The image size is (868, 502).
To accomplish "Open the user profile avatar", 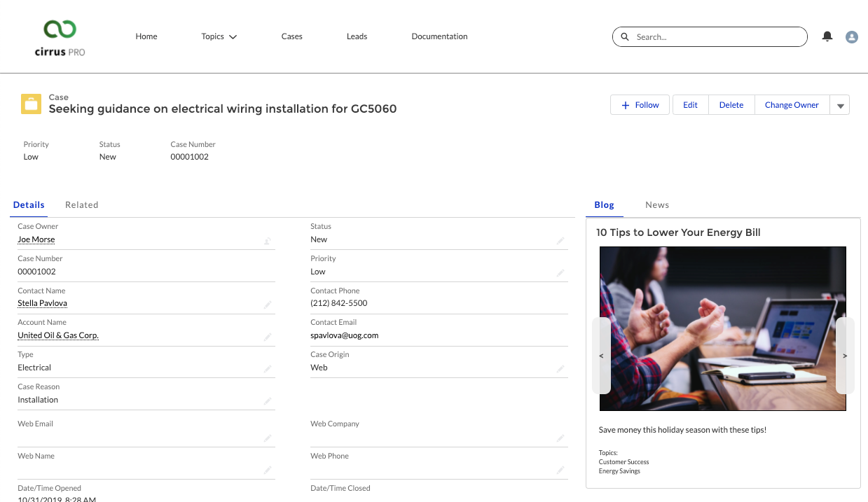I will click(x=852, y=37).
